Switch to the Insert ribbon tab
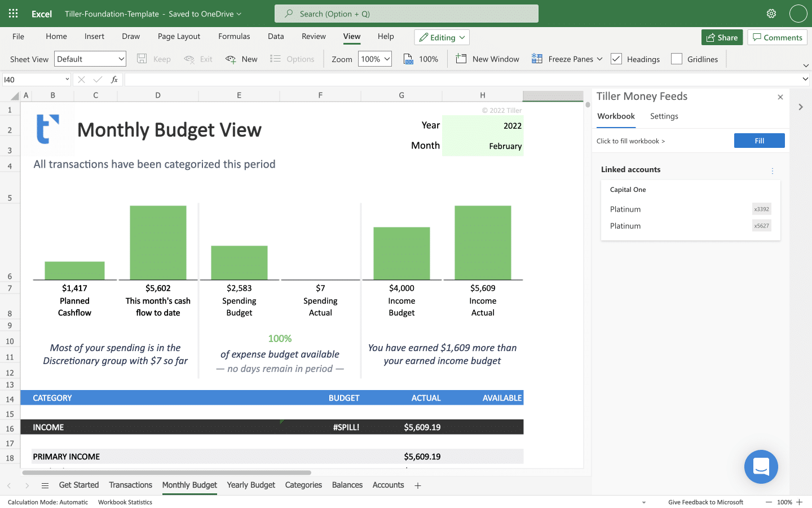This screenshot has width=812, height=508. pyautogui.click(x=94, y=36)
